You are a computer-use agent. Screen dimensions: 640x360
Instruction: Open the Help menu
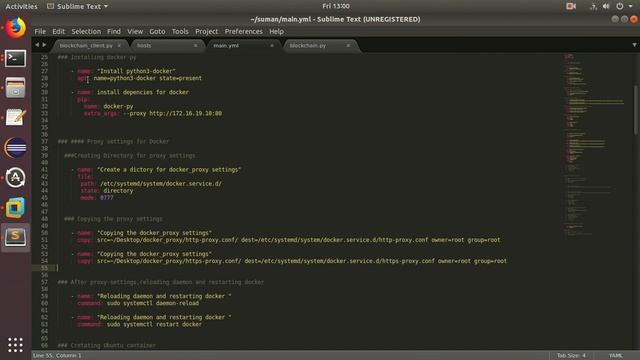(276, 31)
